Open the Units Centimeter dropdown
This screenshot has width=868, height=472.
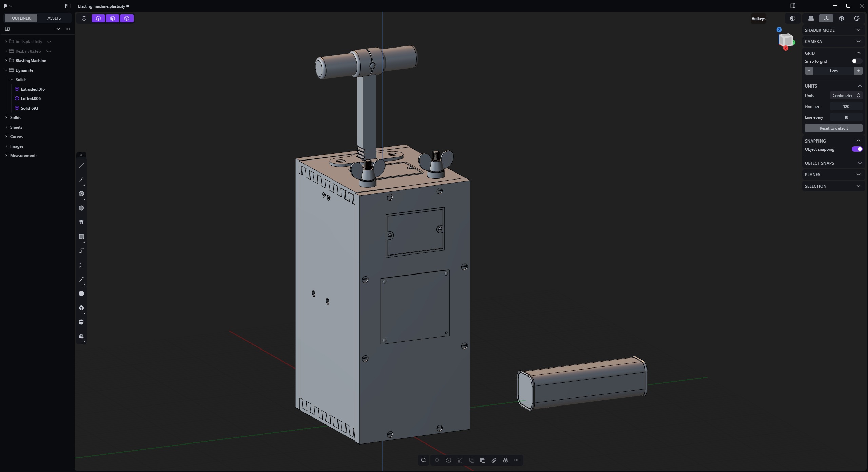(x=846, y=95)
